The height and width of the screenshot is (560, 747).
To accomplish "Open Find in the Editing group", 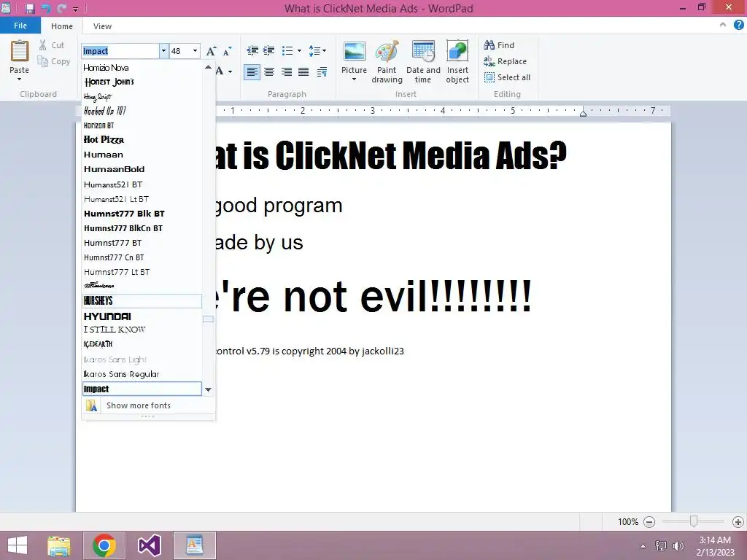I will (x=499, y=45).
